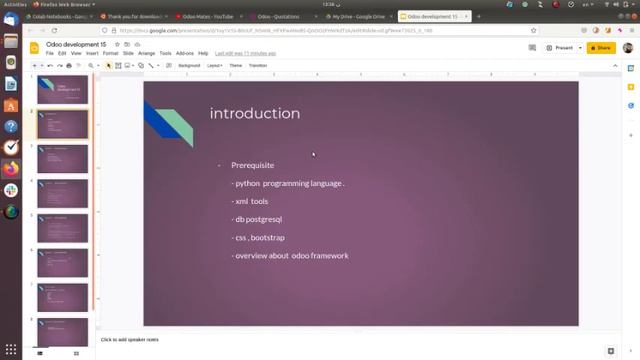This screenshot has height=360, width=640.
Task: Click the print icon in toolbar
Action: tap(69, 65)
